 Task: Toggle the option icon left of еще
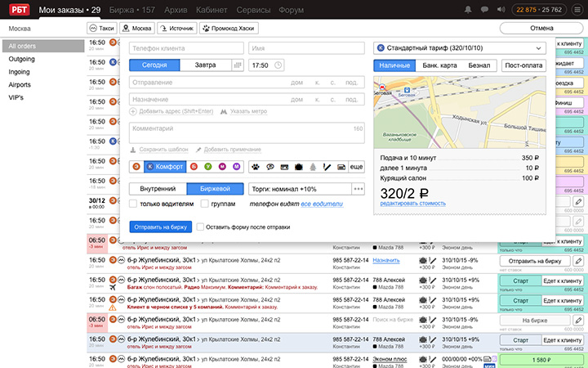coord(341,167)
